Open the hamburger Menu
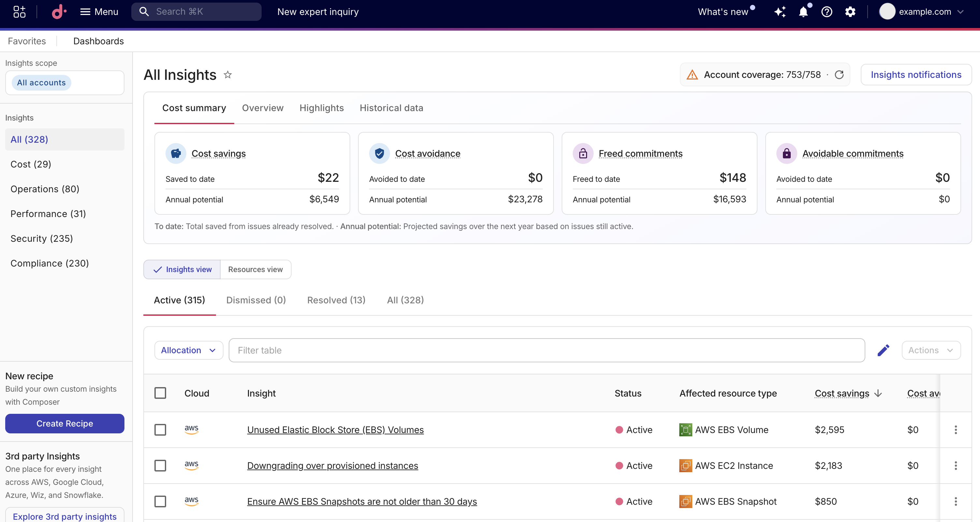The height and width of the screenshot is (522, 980). (99, 12)
